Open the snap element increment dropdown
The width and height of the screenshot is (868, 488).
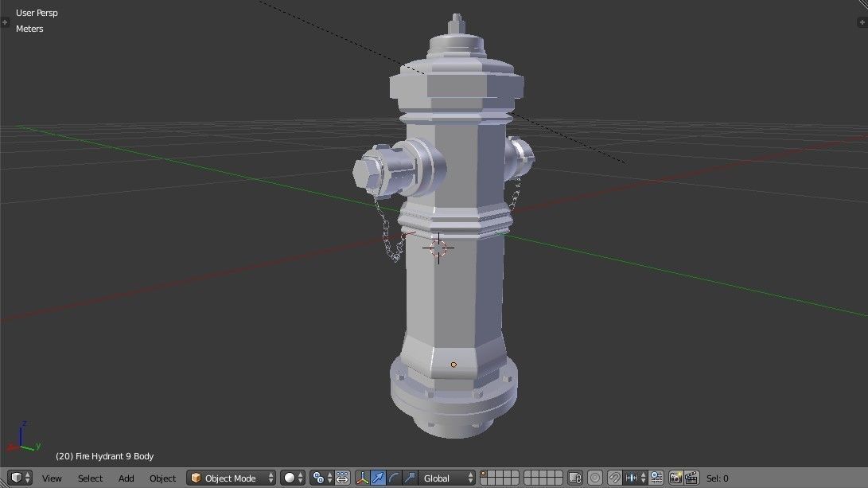click(635, 478)
